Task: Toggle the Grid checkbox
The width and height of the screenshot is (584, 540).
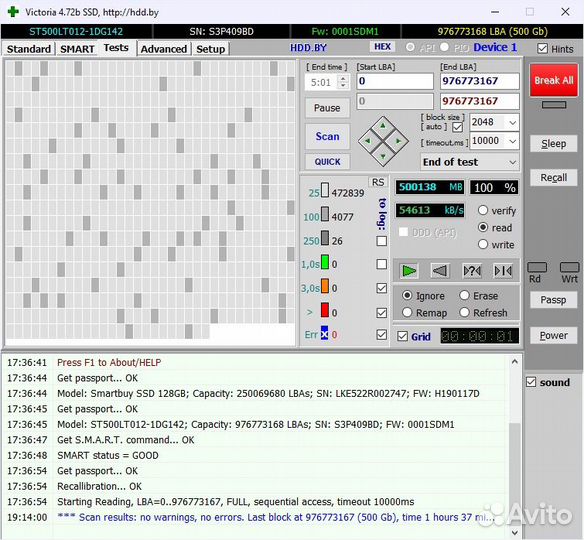Action: click(402, 336)
